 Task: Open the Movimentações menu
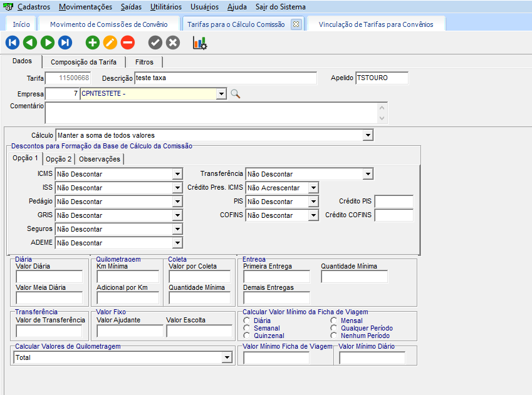click(x=85, y=7)
